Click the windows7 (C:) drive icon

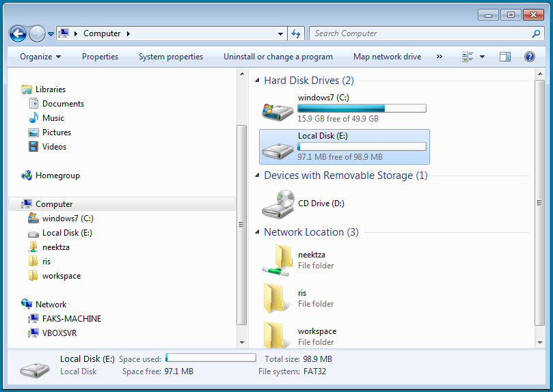pyautogui.click(x=278, y=112)
